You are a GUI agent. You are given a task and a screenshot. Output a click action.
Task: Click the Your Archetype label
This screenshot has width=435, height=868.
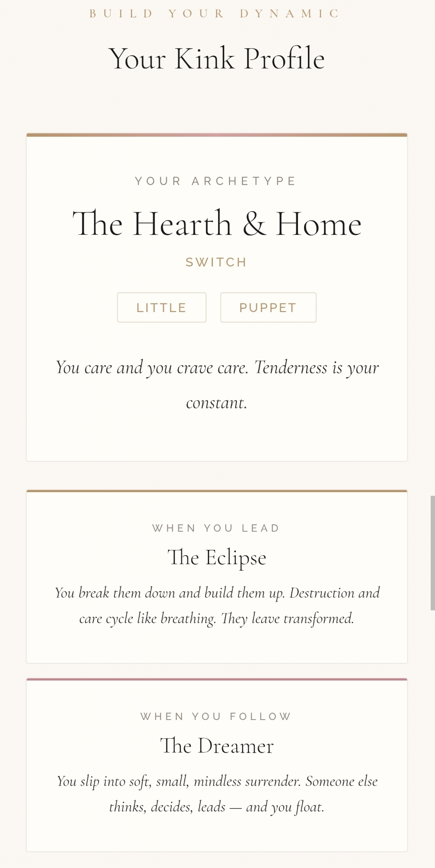(x=216, y=181)
